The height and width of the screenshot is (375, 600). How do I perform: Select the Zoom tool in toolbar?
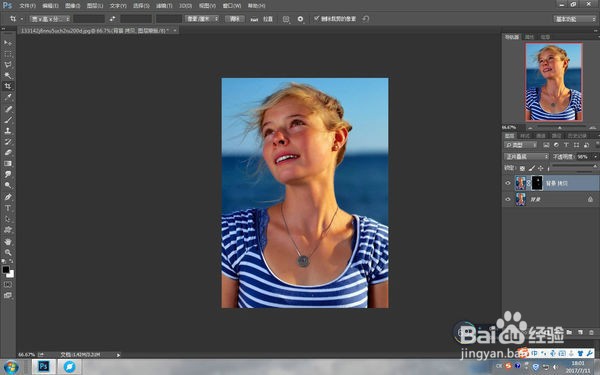[8, 253]
